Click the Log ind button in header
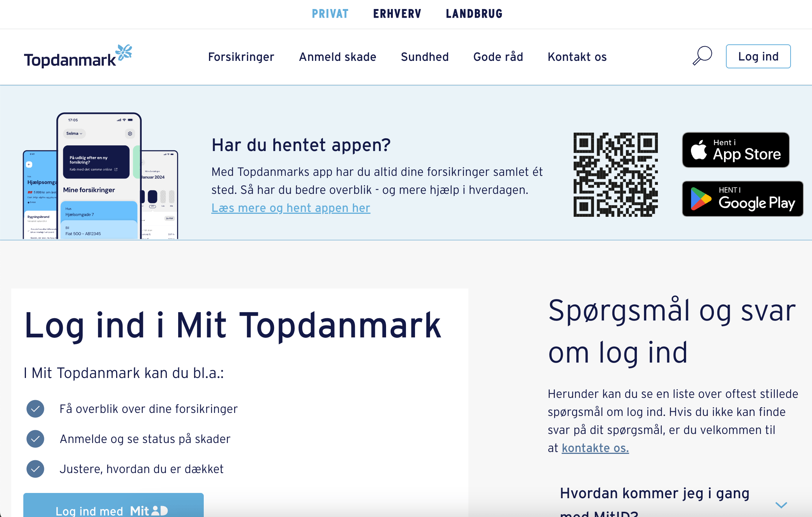This screenshot has width=812, height=517. [x=758, y=56]
